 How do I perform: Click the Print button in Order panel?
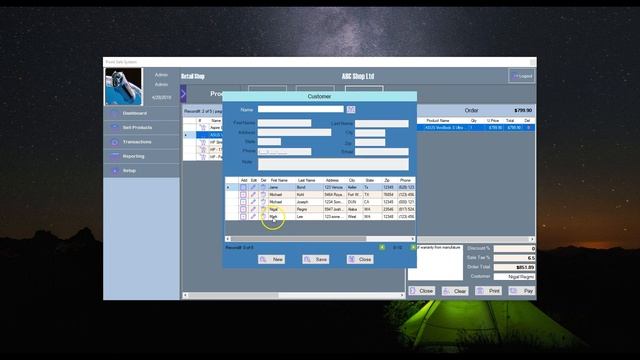click(489, 291)
